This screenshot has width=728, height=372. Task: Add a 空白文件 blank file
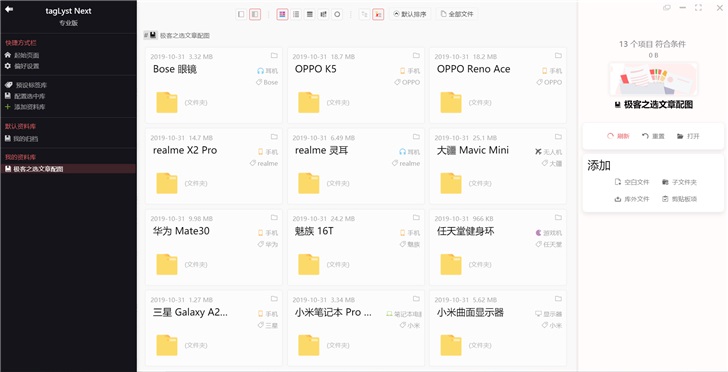tap(632, 182)
